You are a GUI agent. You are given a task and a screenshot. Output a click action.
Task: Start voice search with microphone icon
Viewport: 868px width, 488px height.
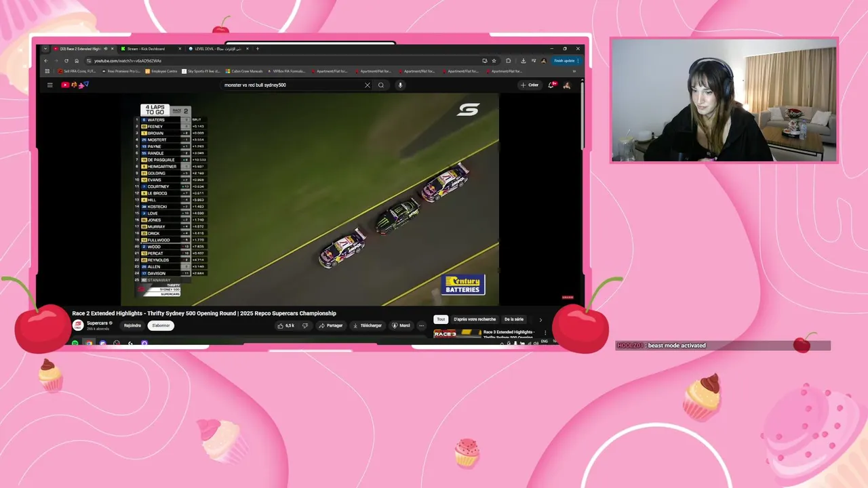pyautogui.click(x=400, y=85)
